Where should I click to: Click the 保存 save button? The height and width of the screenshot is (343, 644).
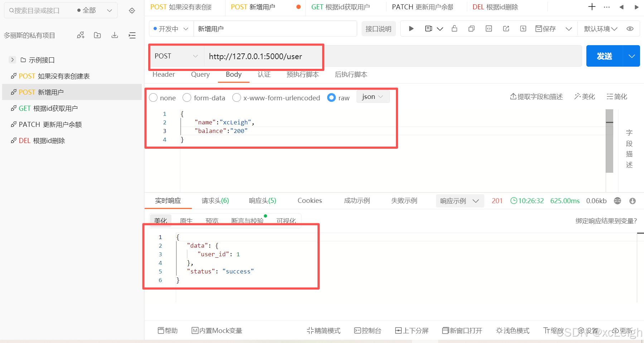pos(546,29)
